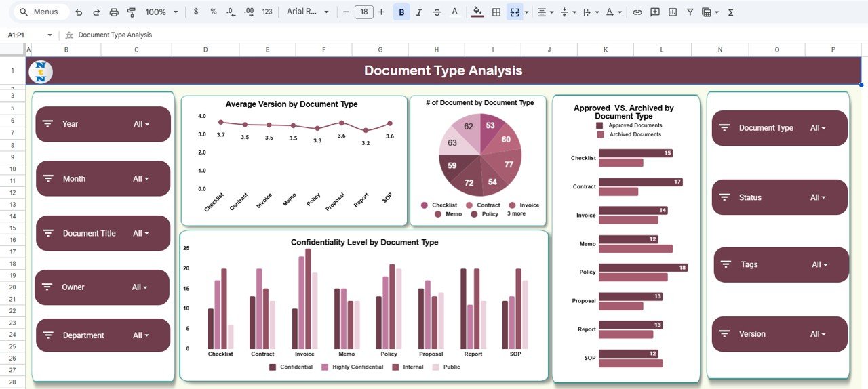
Task: Insert a link
Action: click(x=637, y=12)
